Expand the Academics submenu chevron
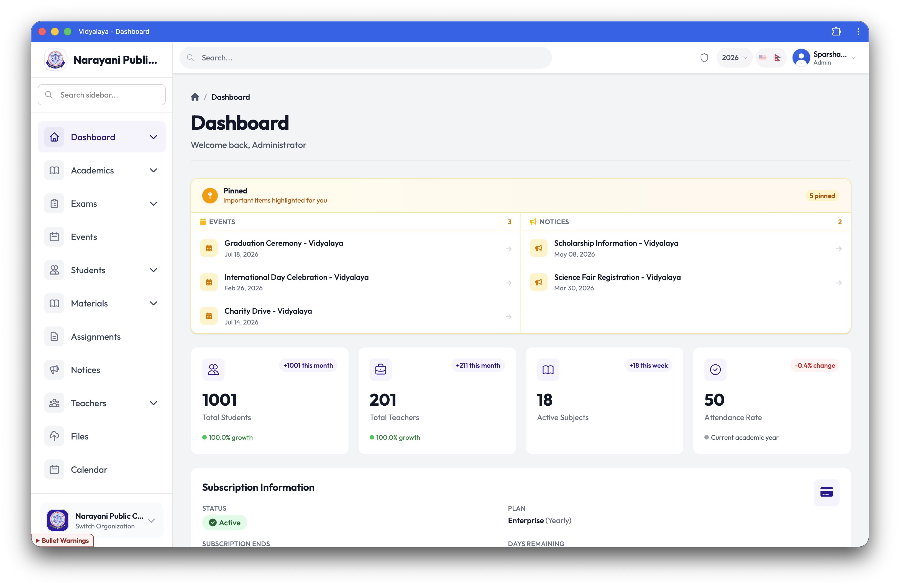 [154, 170]
